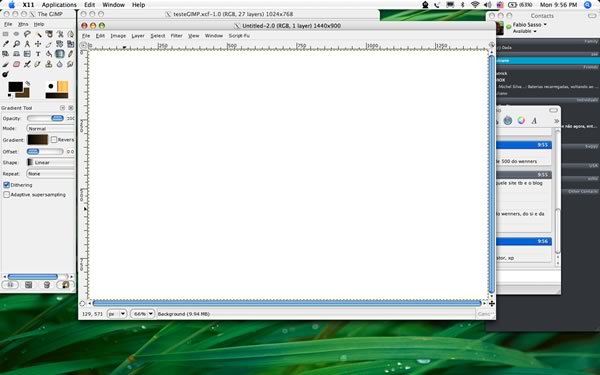Select the Ink tool

pos(38,64)
